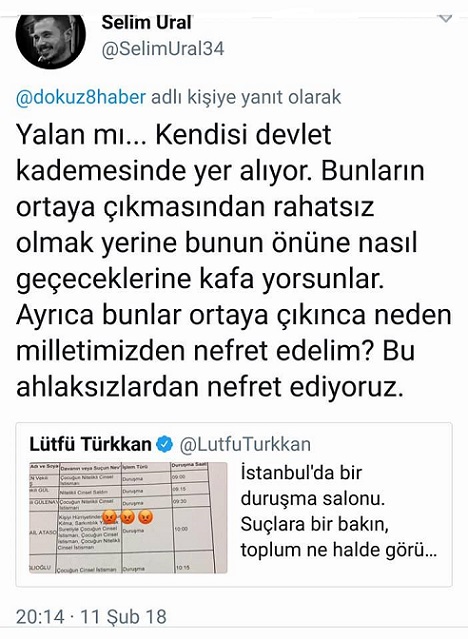
Task: Click the Selim Ural display name
Action: (x=146, y=22)
